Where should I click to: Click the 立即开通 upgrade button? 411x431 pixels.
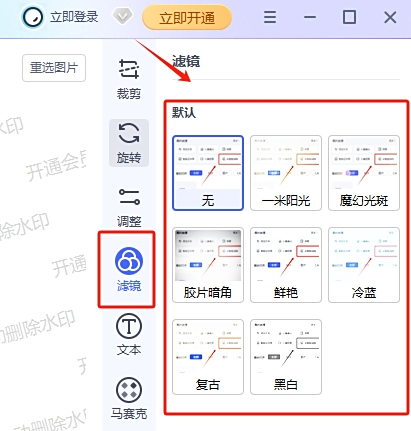187,17
